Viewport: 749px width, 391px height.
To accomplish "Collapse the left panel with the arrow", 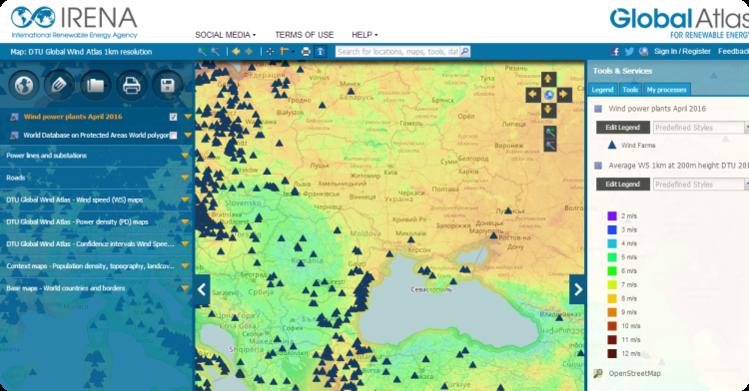I will 202,289.
